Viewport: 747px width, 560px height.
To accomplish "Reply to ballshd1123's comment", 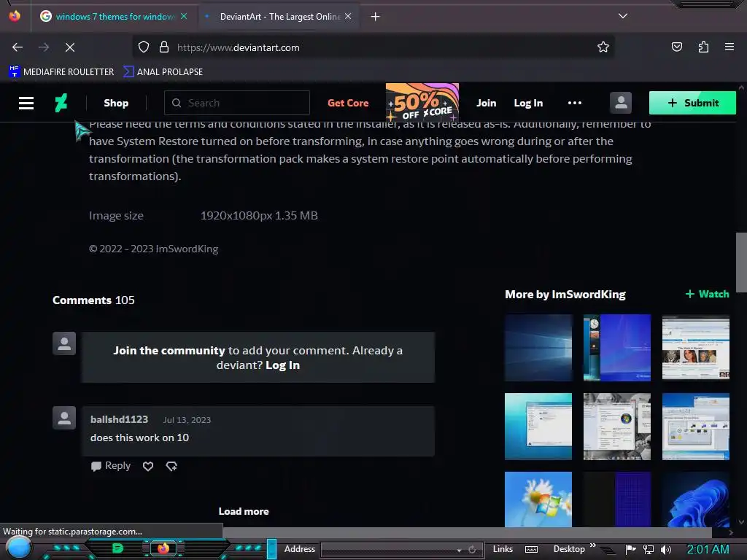I will (x=111, y=466).
